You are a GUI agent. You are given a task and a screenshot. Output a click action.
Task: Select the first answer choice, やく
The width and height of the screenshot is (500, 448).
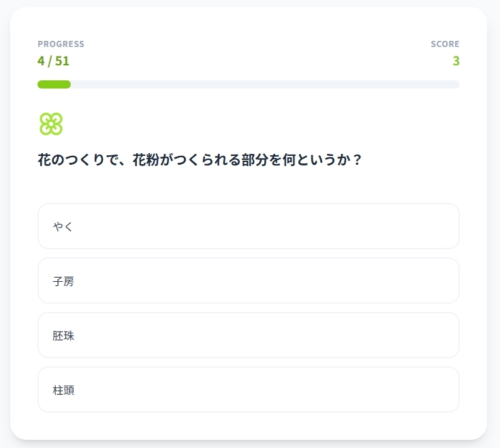[x=249, y=226]
